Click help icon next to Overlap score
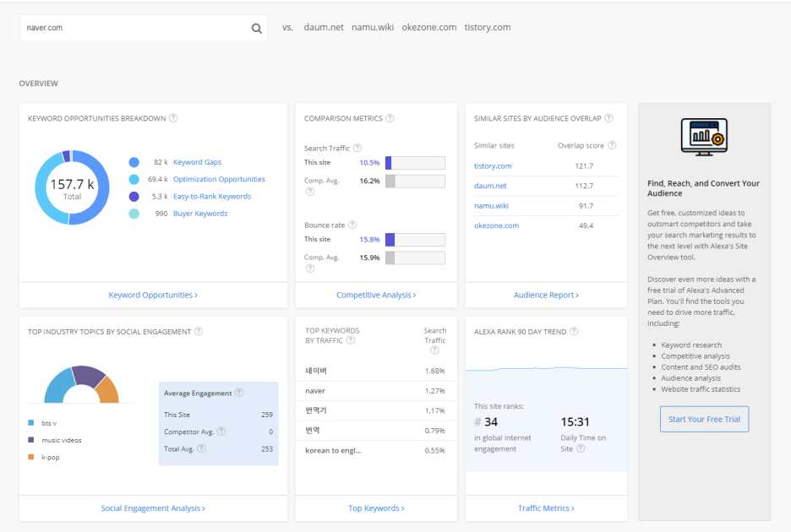Image resolution: width=791 pixels, height=532 pixels. 612,145
